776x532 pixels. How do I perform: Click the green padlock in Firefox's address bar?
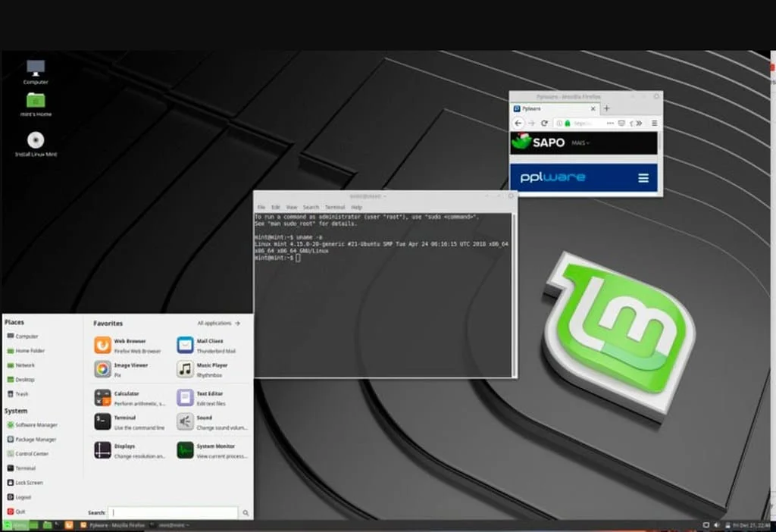[x=568, y=124]
